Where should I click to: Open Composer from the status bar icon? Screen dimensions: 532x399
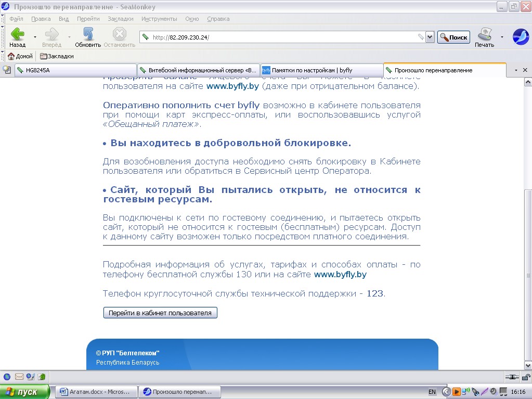point(31,377)
